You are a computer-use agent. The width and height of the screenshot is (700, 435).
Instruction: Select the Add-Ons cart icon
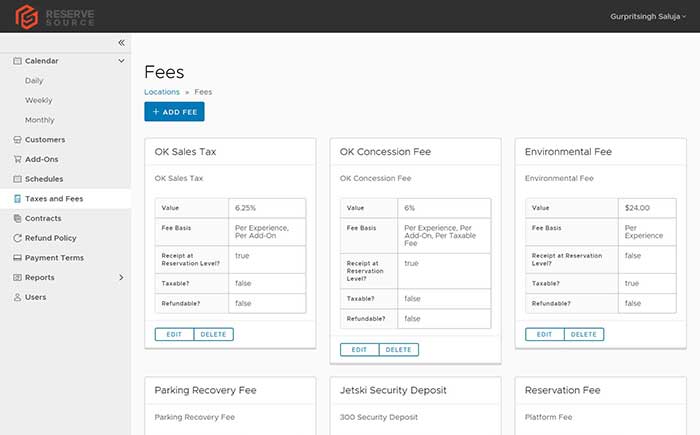17,159
